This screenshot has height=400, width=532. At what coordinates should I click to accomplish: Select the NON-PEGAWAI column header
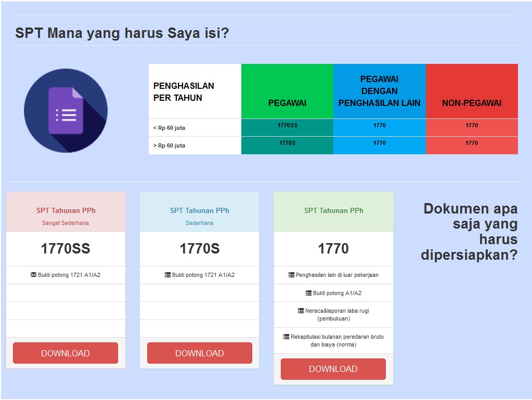click(x=472, y=91)
